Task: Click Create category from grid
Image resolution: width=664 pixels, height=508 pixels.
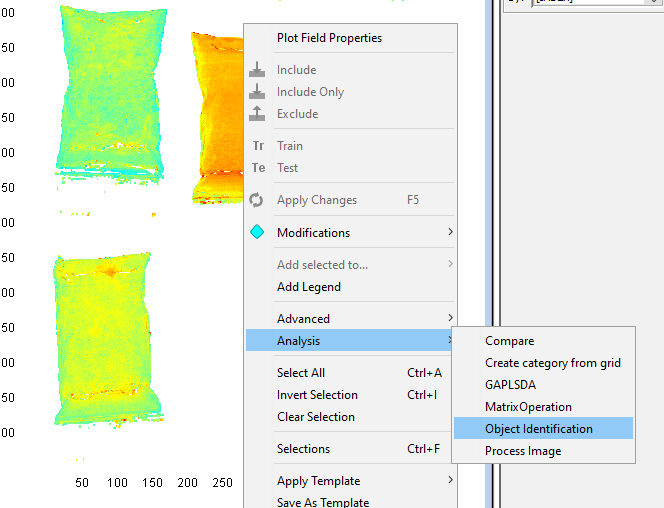Action: click(x=553, y=363)
